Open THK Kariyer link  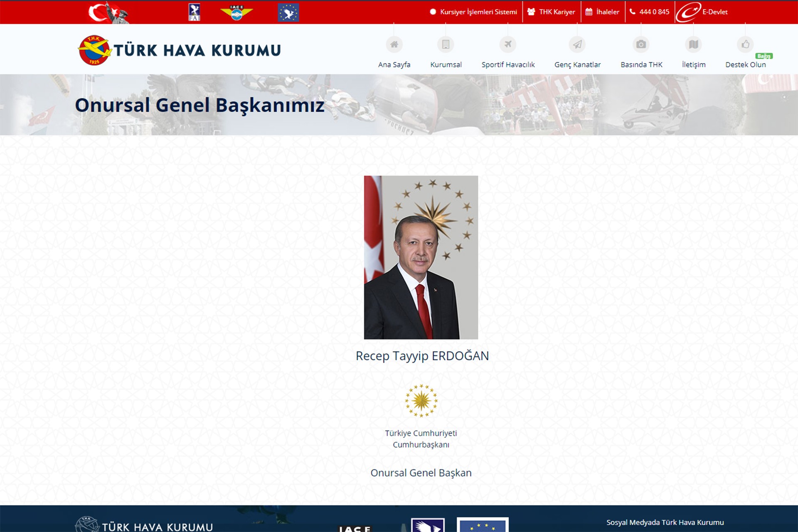pos(552,12)
